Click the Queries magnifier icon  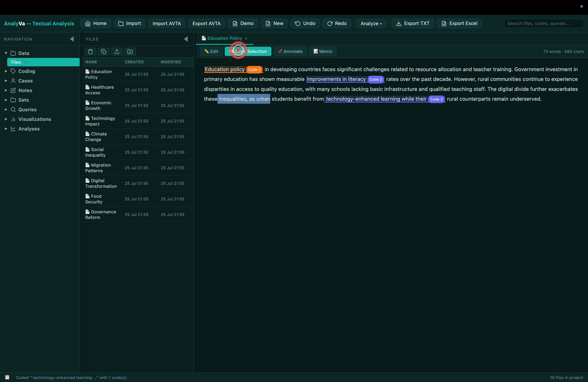[13, 109]
